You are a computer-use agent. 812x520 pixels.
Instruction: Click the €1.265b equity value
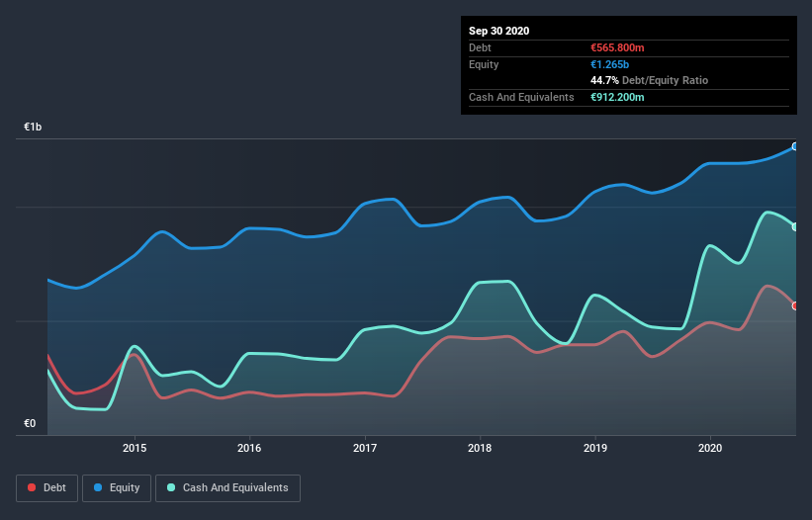click(x=609, y=64)
